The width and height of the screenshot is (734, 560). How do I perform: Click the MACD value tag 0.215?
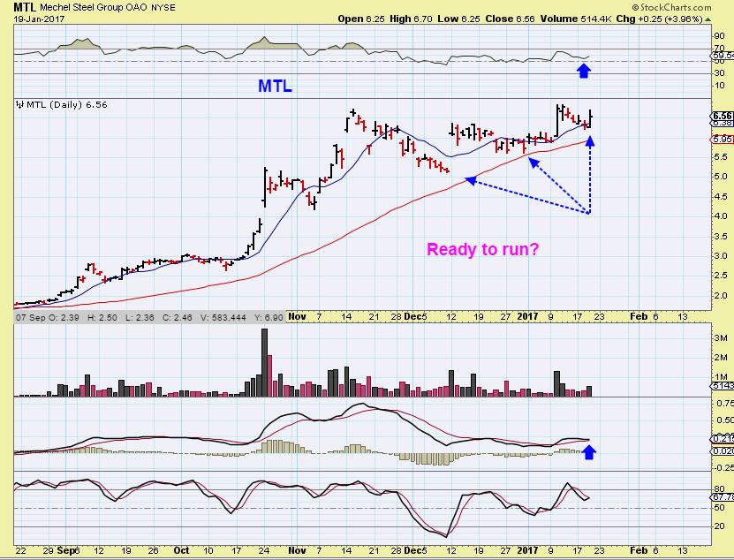722,439
